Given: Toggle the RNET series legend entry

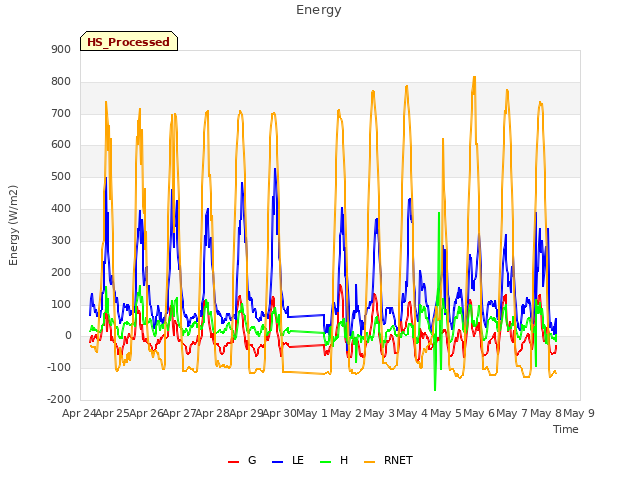Looking at the screenshot, I should (x=388, y=460).
